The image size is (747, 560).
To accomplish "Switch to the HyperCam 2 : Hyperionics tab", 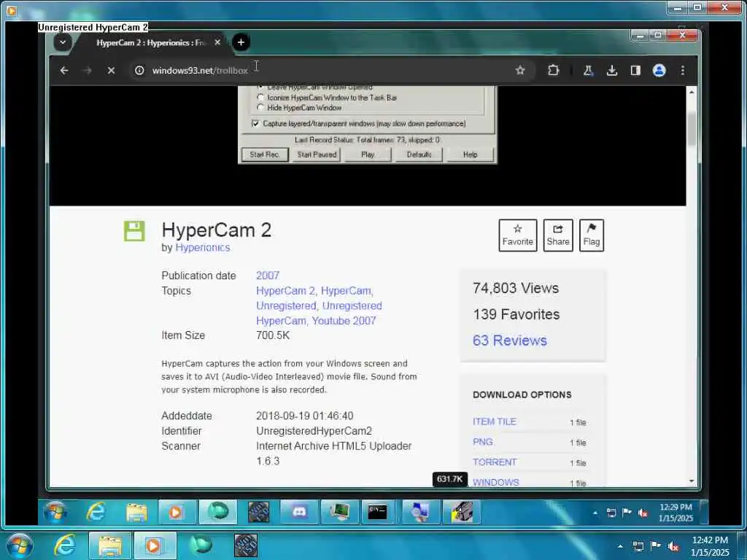I will [152, 42].
